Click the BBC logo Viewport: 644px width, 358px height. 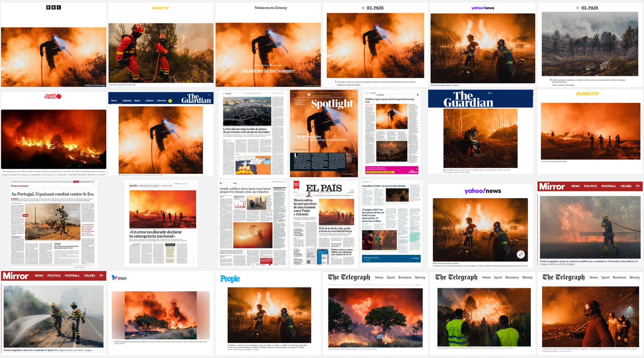[x=54, y=8]
